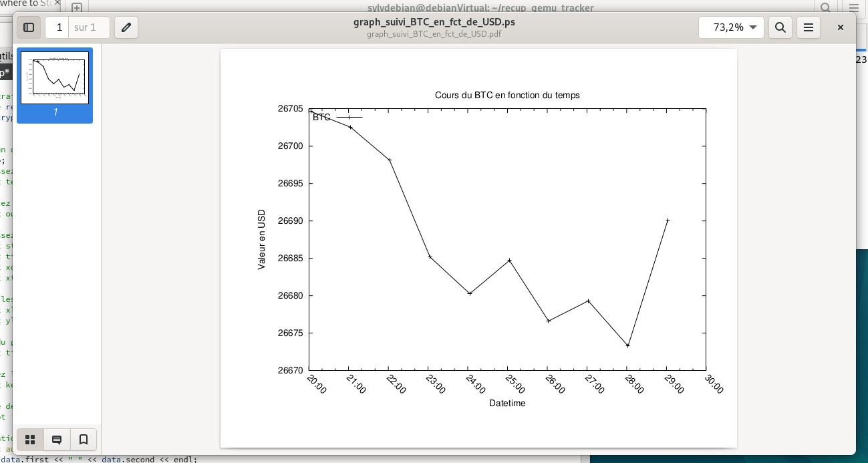This screenshot has height=463, width=868.
Task: Select page 1 thumbnail in sidebar
Action: pyautogui.click(x=55, y=85)
